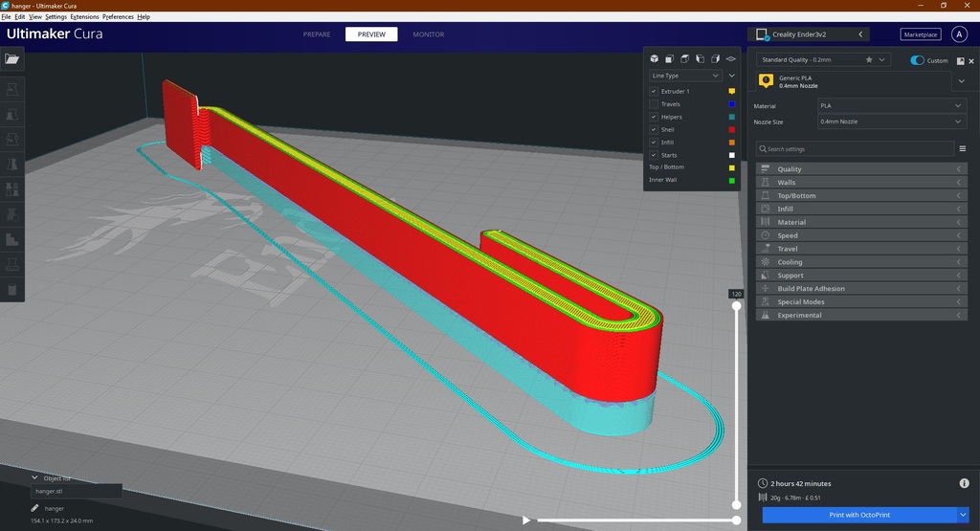Expand the Build Plate Adhesion section

pos(861,289)
